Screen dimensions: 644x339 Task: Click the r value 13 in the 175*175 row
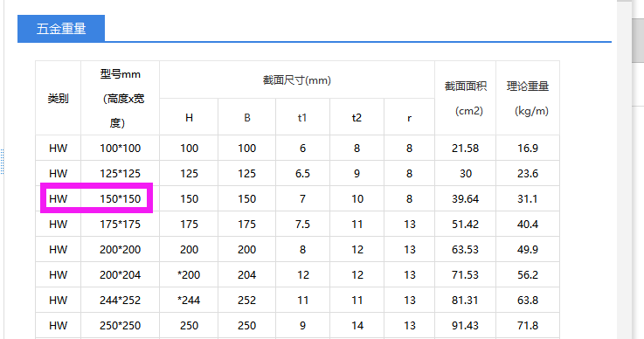tap(409, 225)
